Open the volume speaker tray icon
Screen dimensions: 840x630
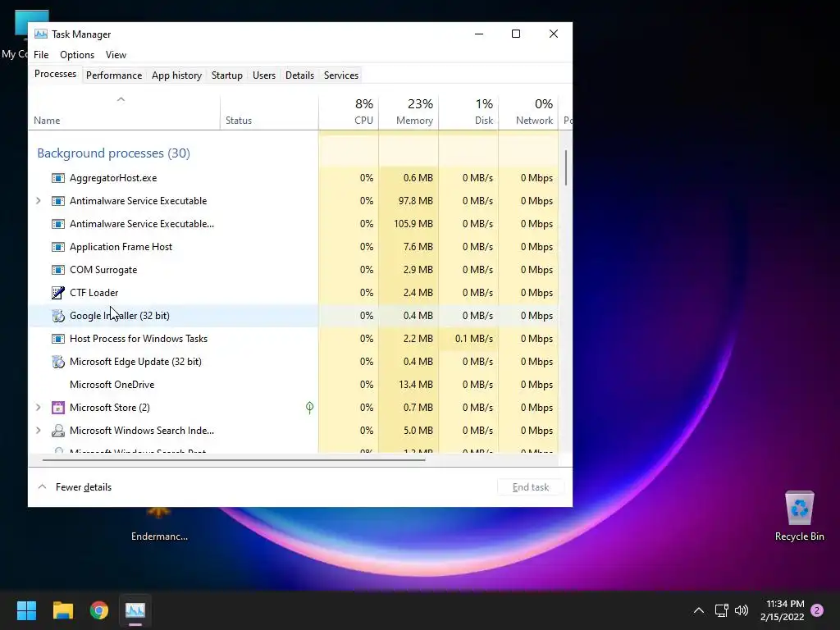[x=742, y=610]
